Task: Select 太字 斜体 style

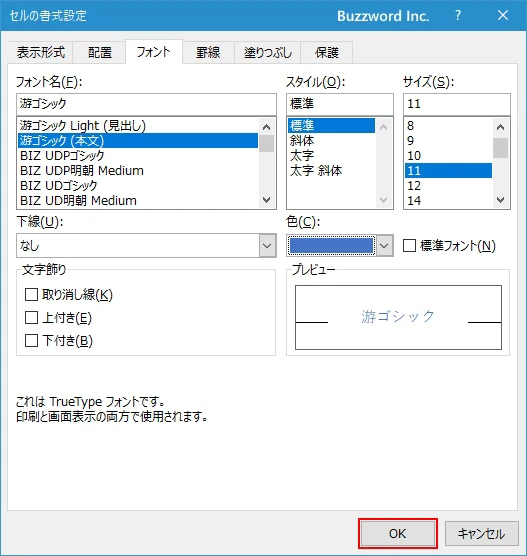Action: coord(331,171)
